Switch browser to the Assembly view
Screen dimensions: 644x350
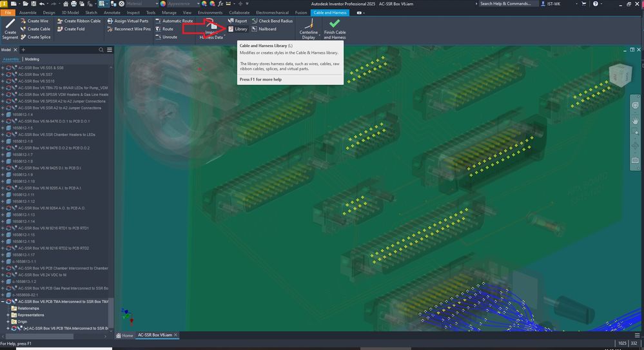(11, 59)
